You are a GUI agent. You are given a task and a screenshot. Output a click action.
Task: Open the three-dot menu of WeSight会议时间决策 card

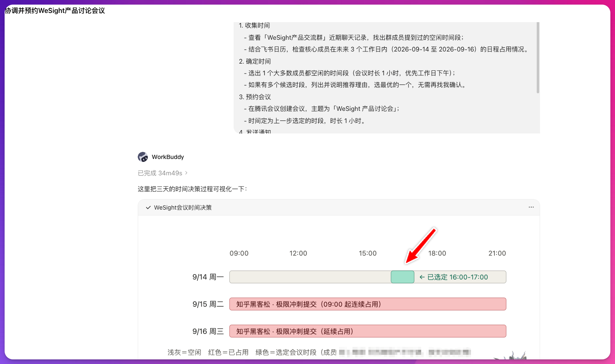[531, 207]
